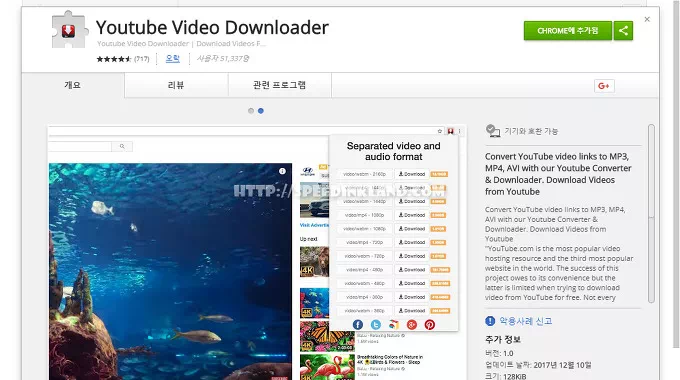Click the rating count (717)

tap(142, 59)
